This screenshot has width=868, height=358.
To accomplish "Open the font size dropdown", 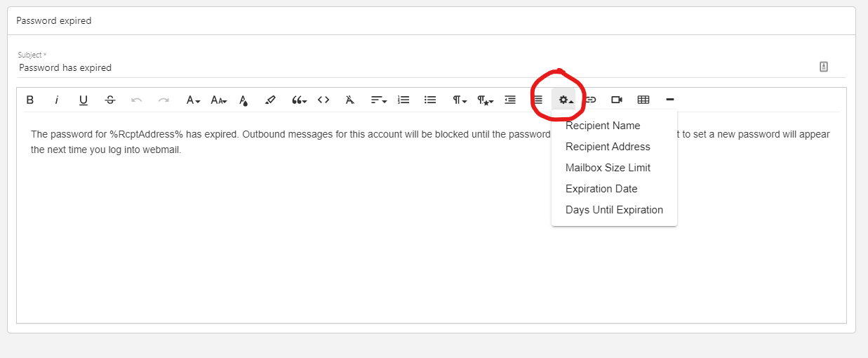I will click(x=219, y=100).
